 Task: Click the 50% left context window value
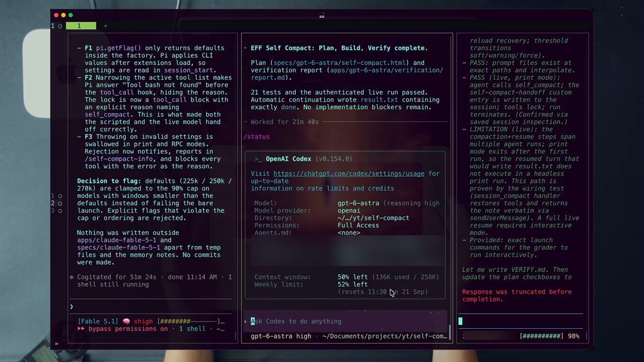[x=353, y=277]
